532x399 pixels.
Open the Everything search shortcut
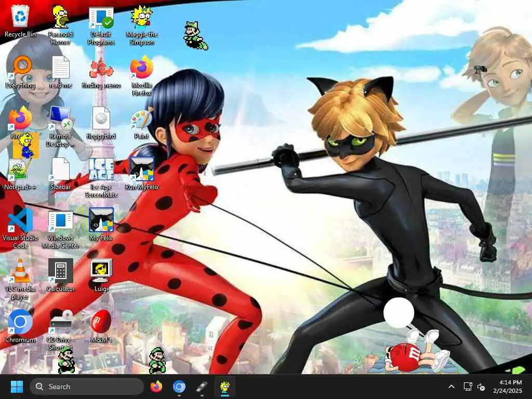click(20, 72)
